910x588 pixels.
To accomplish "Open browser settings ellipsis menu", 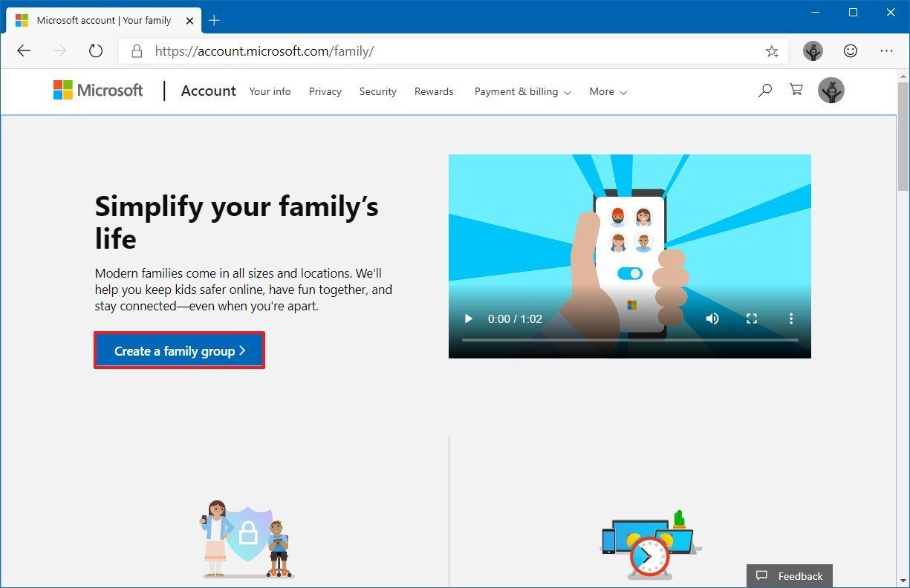I will tap(886, 51).
